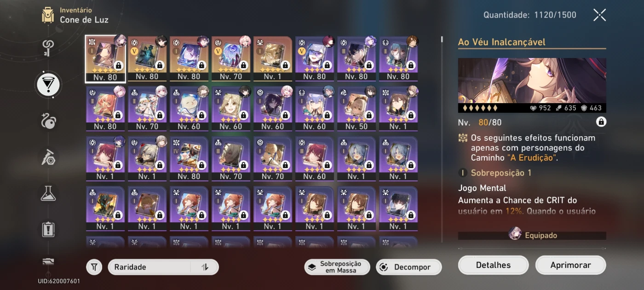Click the Decompor button
644x290 pixels.
coord(408,267)
